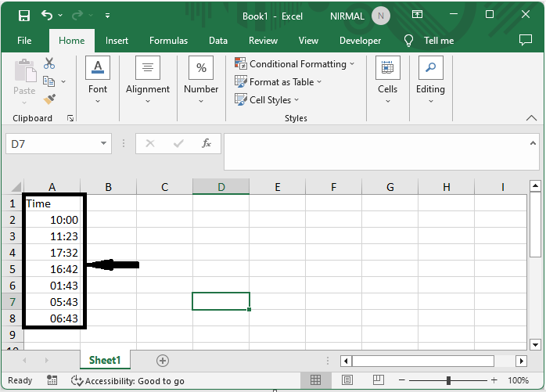Click into the formula bar

pyautogui.click(x=375, y=152)
